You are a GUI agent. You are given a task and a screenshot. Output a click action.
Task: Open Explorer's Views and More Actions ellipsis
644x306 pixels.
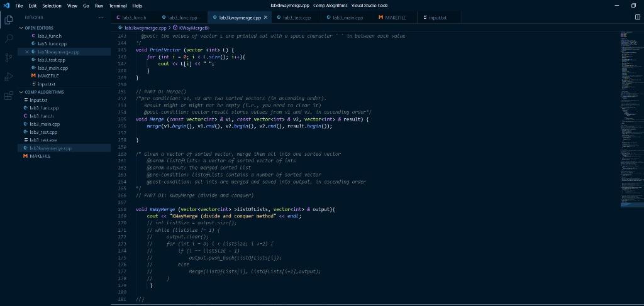(x=101, y=18)
